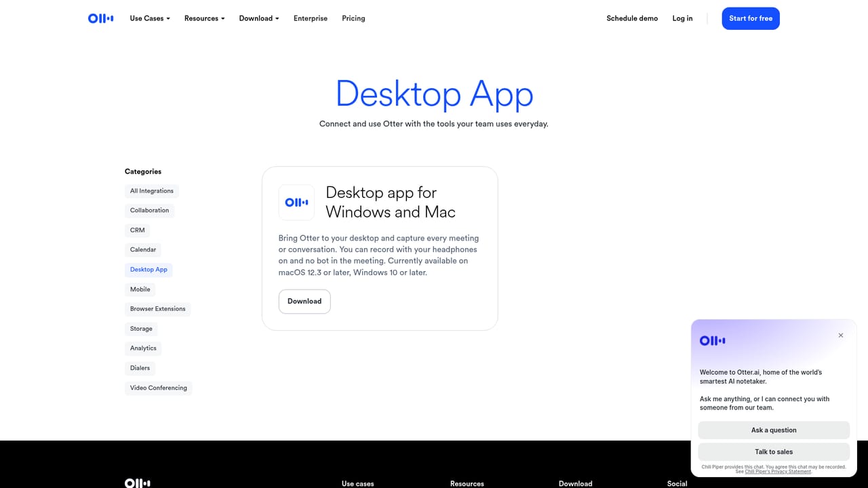
Task: Close the Otter chat widget
Action: pyautogui.click(x=841, y=335)
